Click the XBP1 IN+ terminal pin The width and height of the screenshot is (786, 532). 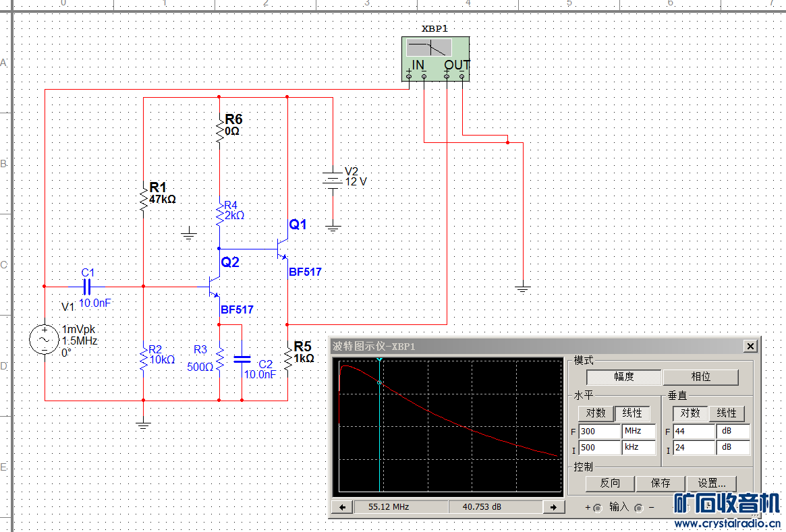pos(409,76)
